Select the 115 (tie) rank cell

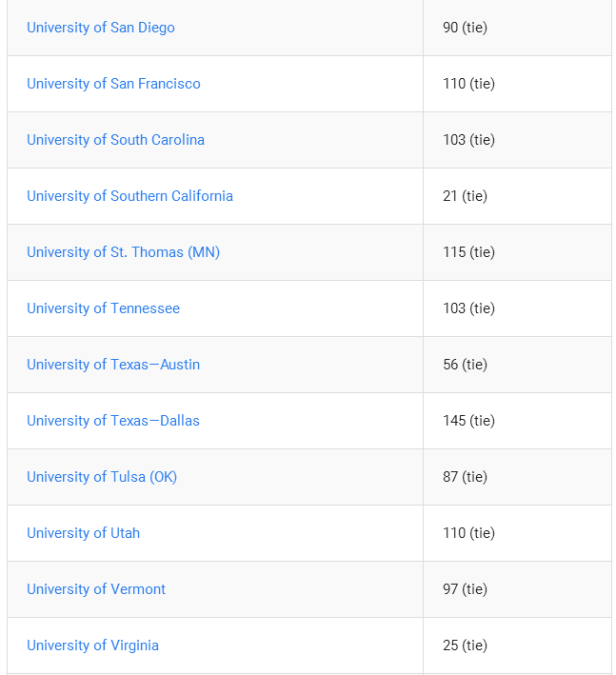pyautogui.click(x=517, y=252)
